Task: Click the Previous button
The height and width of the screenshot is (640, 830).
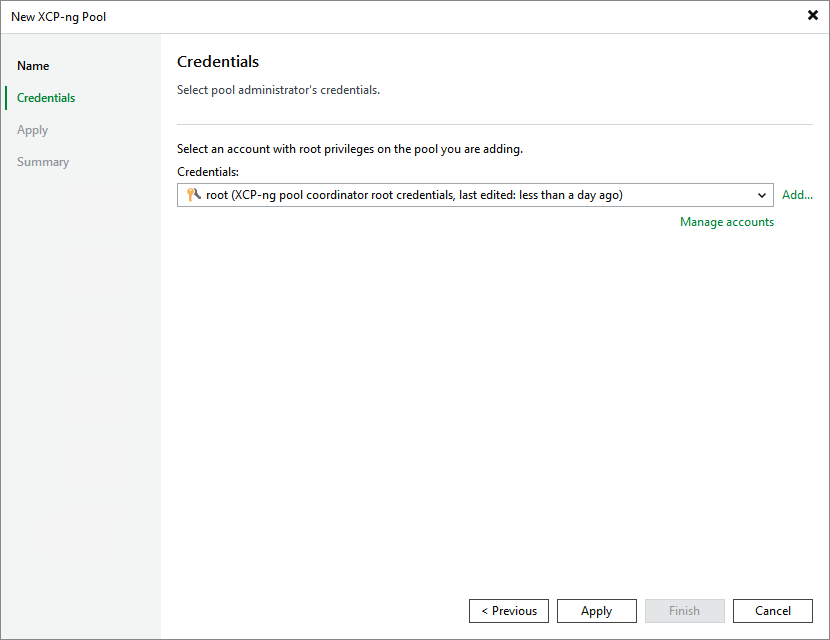Action: [509, 611]
